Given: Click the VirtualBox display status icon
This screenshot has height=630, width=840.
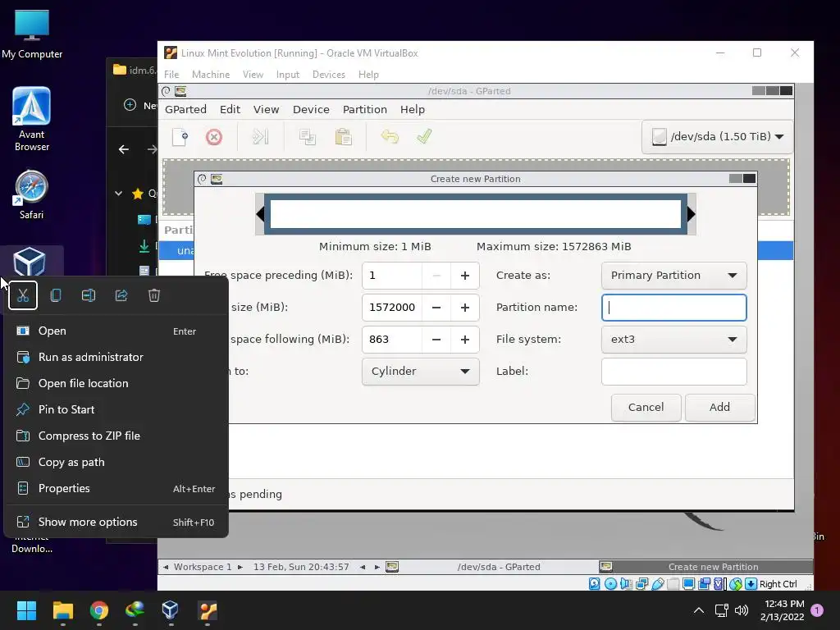Looking at the screenshot, I should pyautogui.click(x=689, y=584).
